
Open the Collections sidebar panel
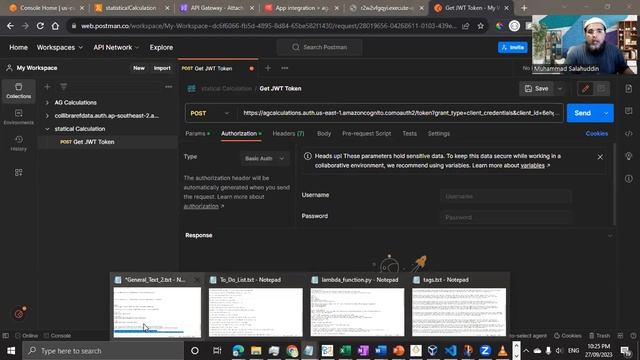(18, 91)
